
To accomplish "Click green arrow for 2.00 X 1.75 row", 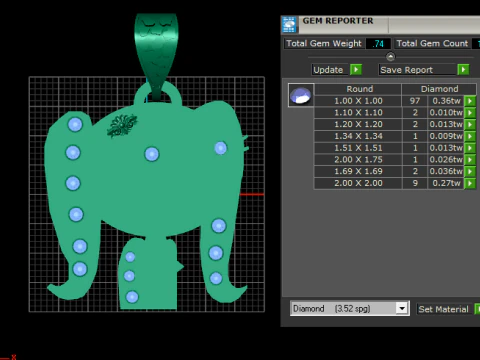I will pos(470,160).
